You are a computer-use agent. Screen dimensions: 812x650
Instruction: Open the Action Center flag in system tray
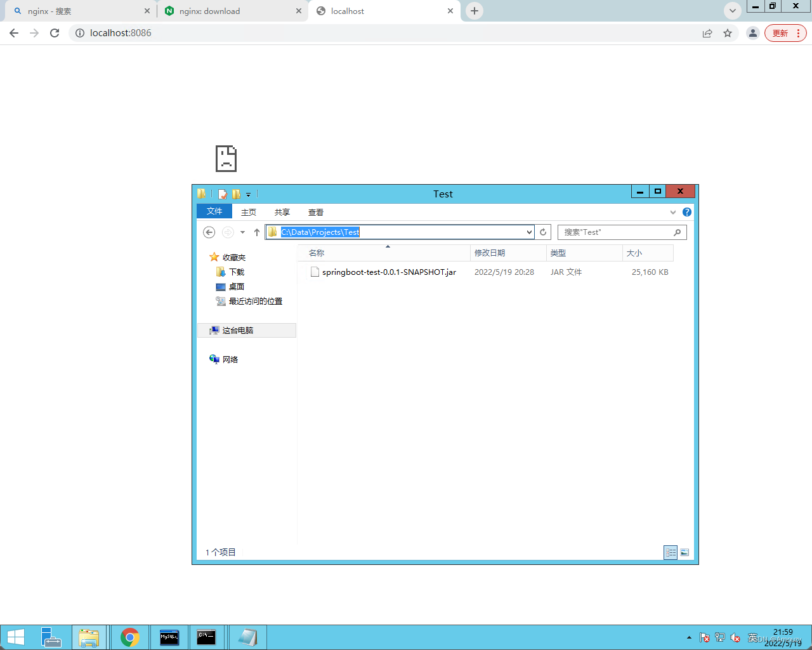(x=704, y=637)
